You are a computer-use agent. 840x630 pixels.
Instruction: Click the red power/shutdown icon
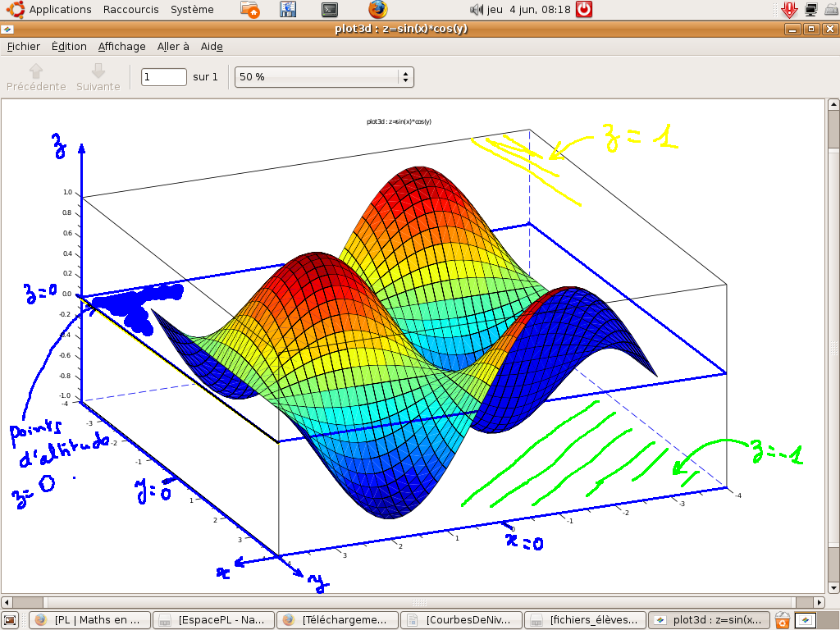click(583, 10)
